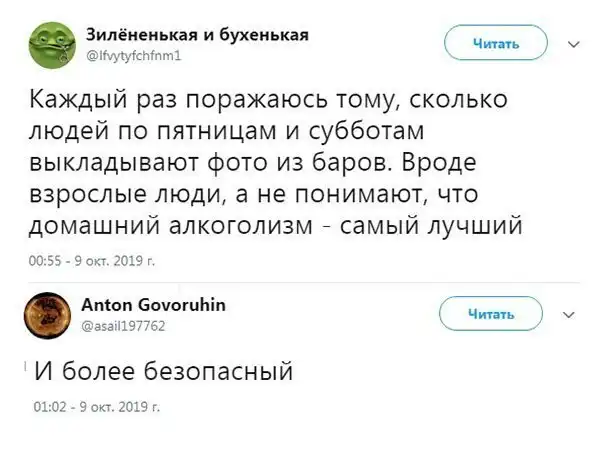Click the tweet line starting with Каждый раз

pos(270,102)
